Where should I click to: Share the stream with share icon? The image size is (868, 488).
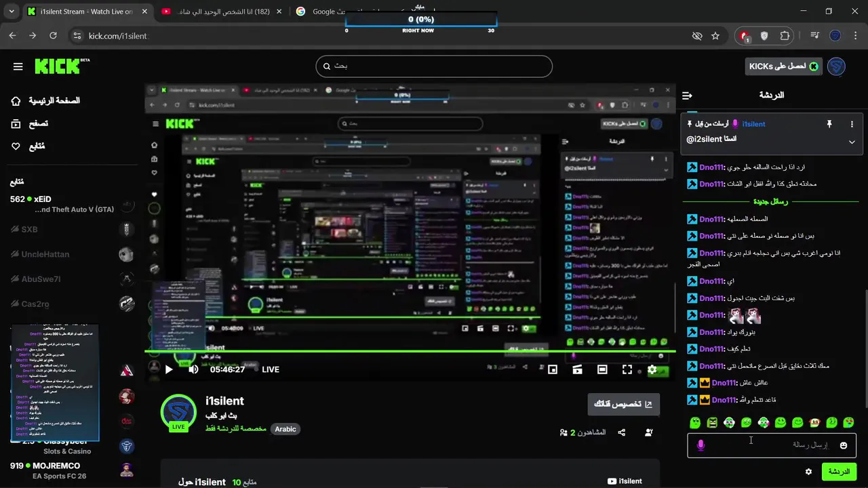pos(622,432)
